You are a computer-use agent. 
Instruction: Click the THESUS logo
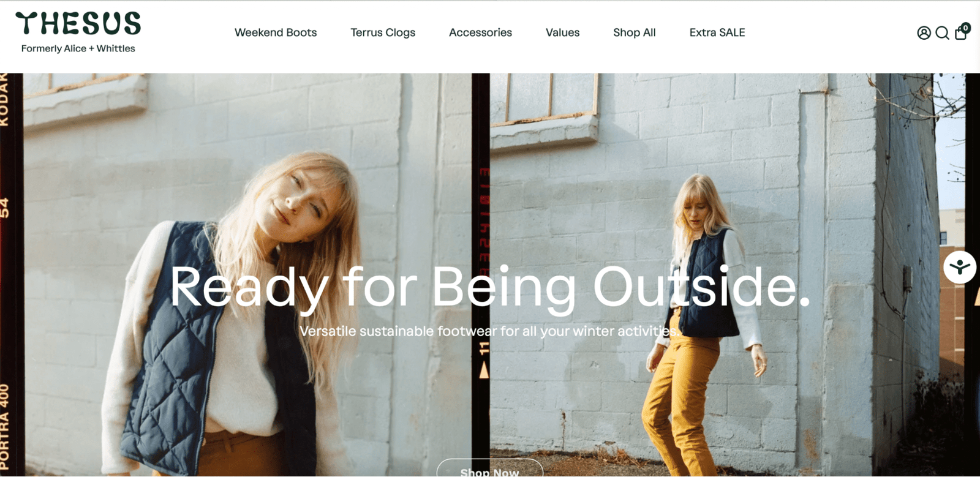[78, 23]
